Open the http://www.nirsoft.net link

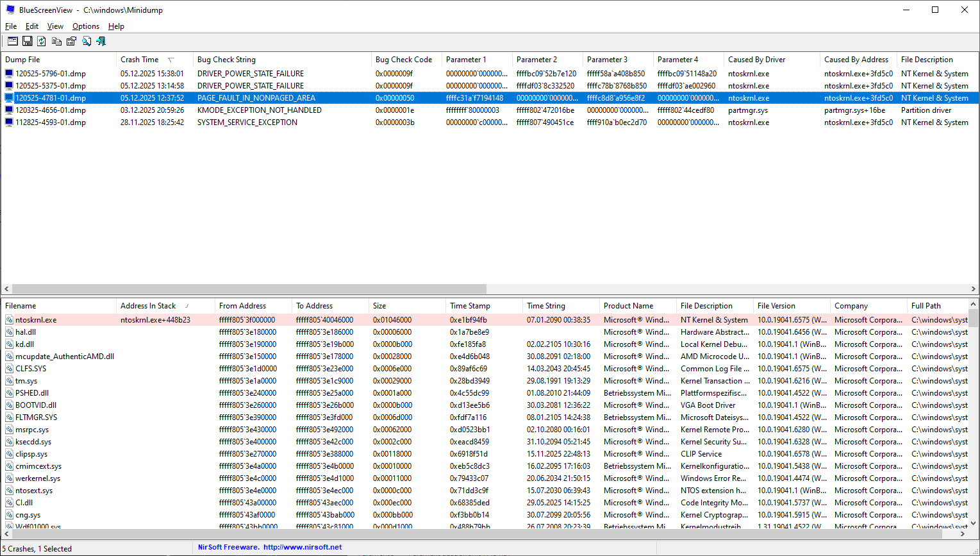303,548
